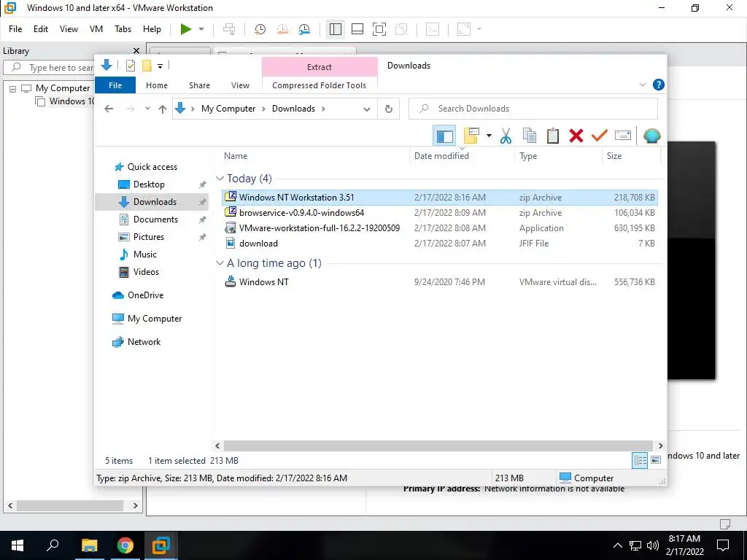Collapse the A long time ago (1) group
Image resolution: width=747 pixels, height=560 pixels.
pos(220,263)
